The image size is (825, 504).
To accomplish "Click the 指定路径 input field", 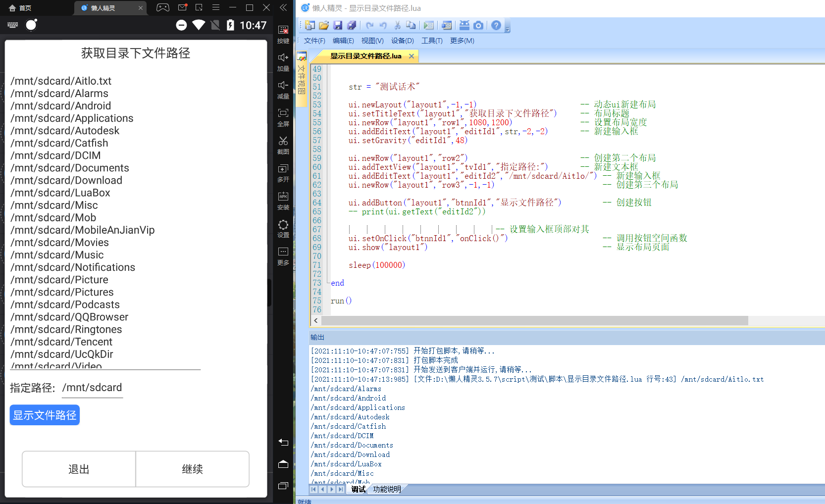I will point(93,388).
